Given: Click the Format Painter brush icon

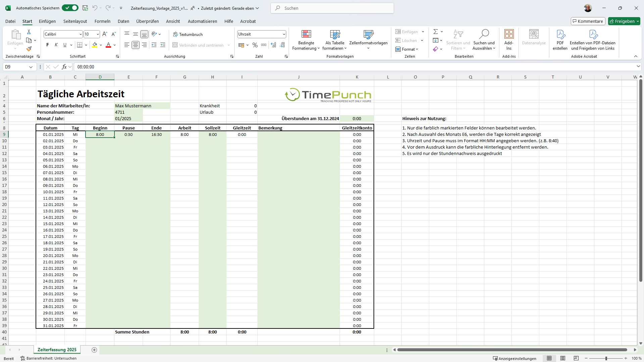Looking at the screenshot, I should click(29, 49).
